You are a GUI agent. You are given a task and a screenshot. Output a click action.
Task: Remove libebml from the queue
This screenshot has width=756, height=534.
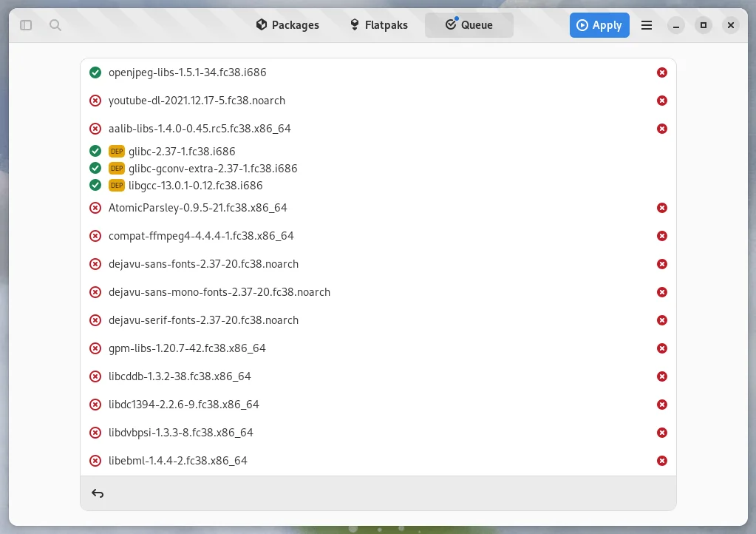pyautogui.click(x=662, y=461)
